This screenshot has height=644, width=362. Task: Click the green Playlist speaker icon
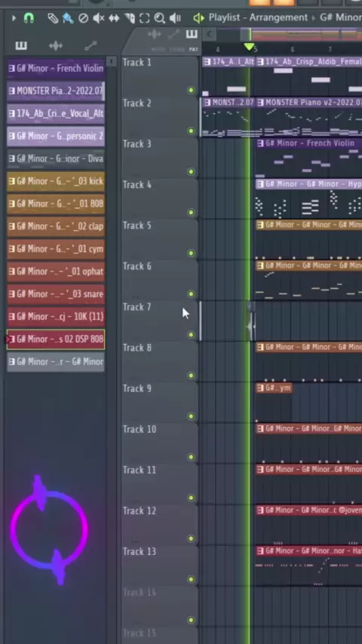coord(199,18)
